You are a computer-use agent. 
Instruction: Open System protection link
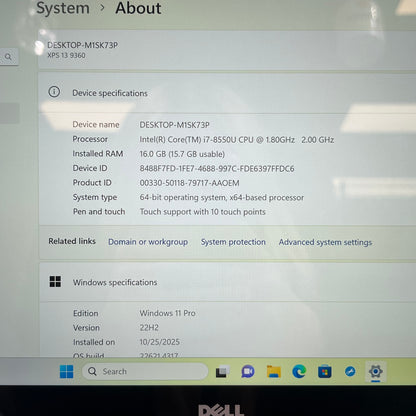(233, 242)
